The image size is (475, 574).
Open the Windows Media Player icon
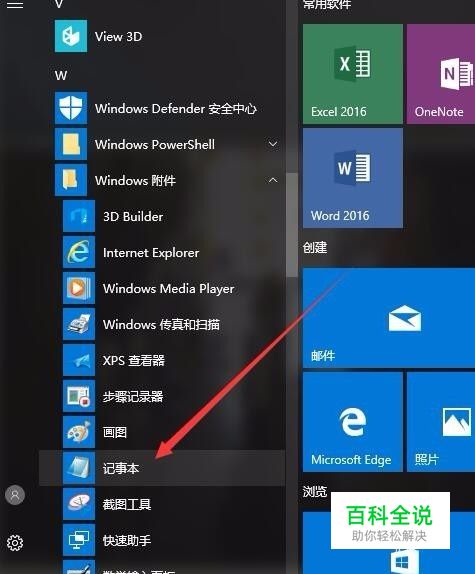pos(79,288)
